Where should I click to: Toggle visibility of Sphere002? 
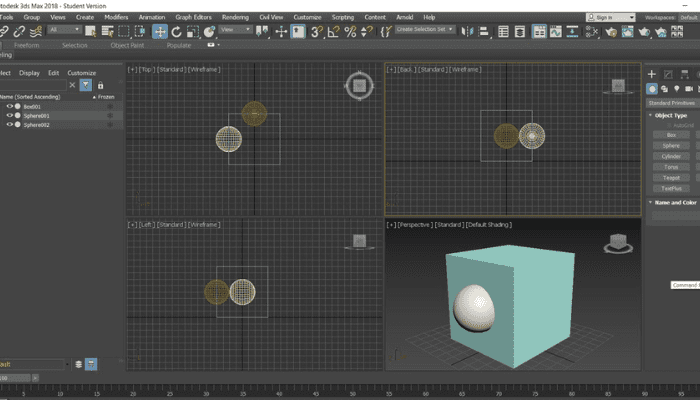[10, 124]
